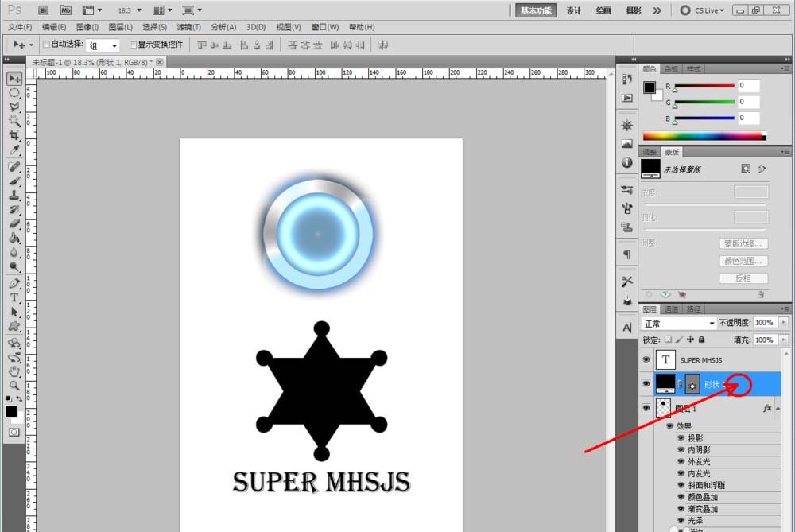Hide the SUPER MHSJS text layer

[x=646, y=360]
